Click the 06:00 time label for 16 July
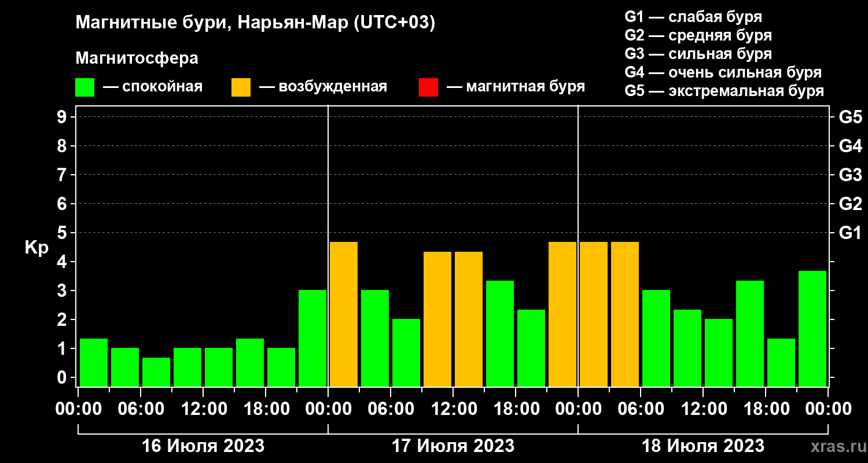Viewport: 868px width, 463px height. point(141,409)
